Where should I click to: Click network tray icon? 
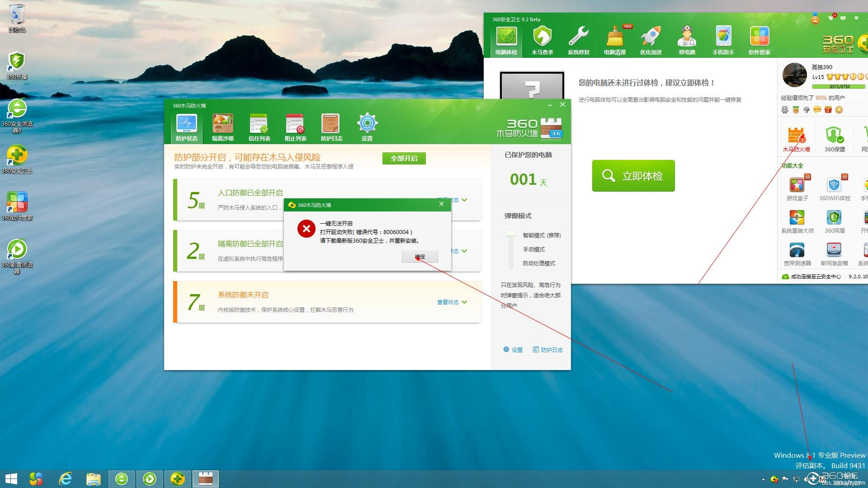click(x=796, y=479)
